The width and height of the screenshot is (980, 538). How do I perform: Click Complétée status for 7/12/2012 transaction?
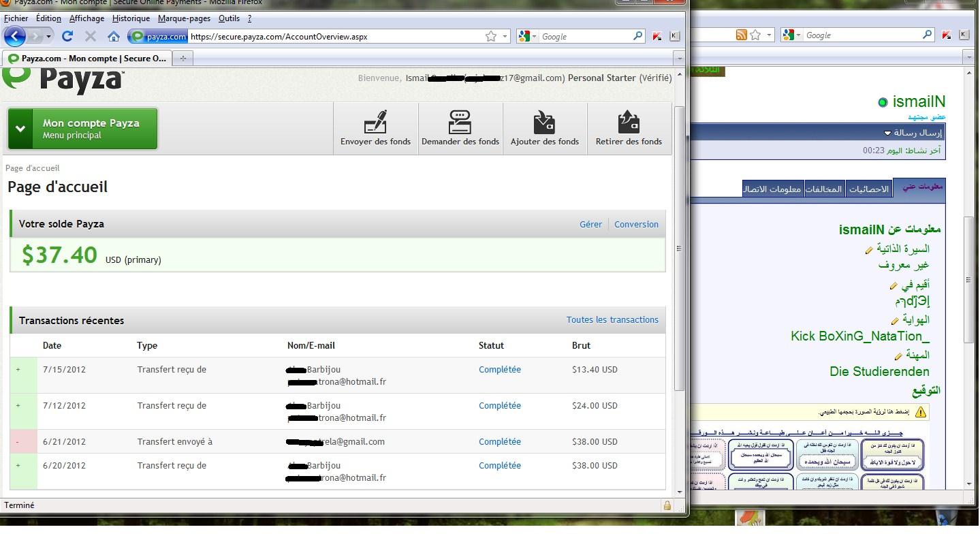pos(500,405)
